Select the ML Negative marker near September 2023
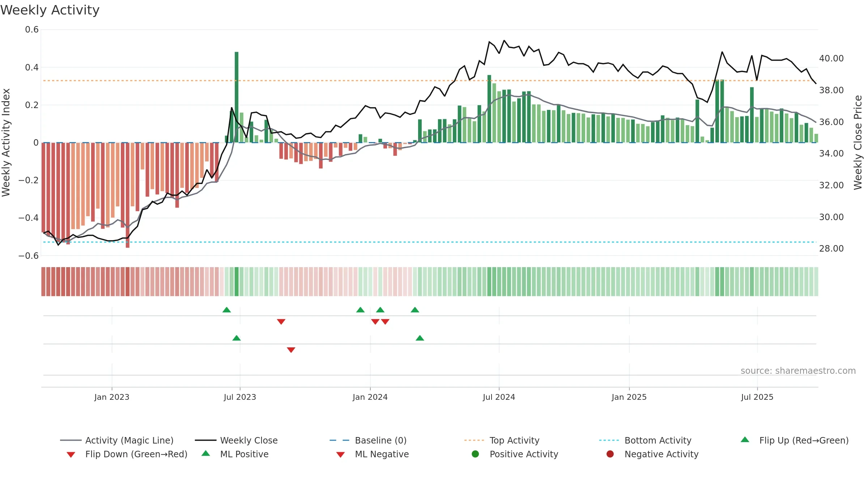 coord(291,350)
